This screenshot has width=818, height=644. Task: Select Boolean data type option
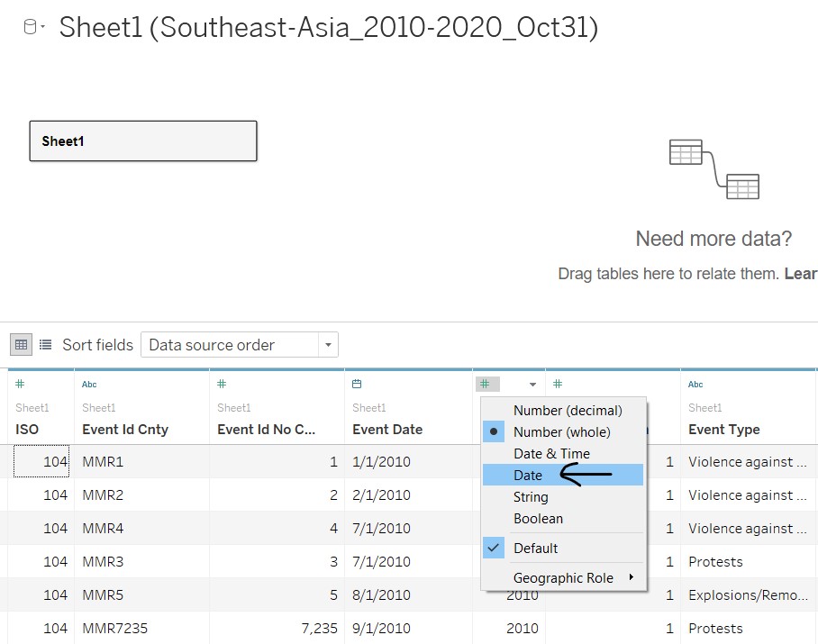(x=538, y=519)
